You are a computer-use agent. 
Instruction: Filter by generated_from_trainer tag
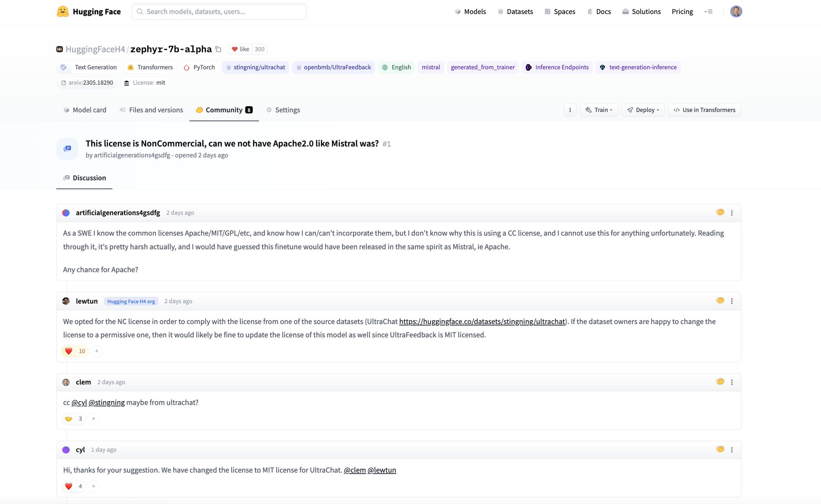(x=483, y=67)
